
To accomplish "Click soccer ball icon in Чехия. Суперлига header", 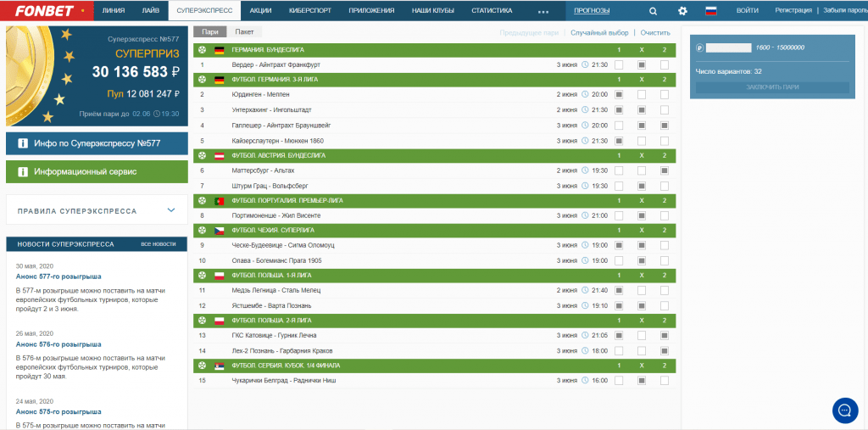I will [x=202, y=231].
